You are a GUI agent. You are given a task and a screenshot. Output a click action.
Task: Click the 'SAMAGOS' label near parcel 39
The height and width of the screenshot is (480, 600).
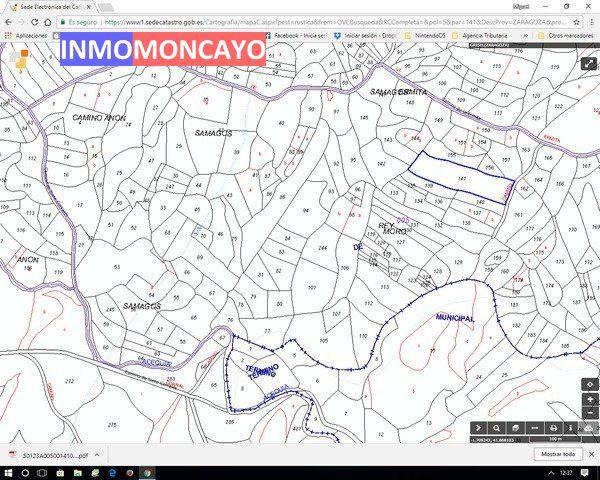[x=213, y=133]
